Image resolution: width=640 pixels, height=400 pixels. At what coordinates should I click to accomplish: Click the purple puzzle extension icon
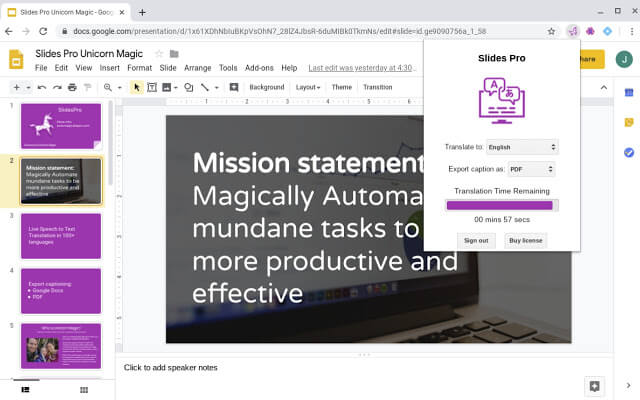tap(590, 31)
